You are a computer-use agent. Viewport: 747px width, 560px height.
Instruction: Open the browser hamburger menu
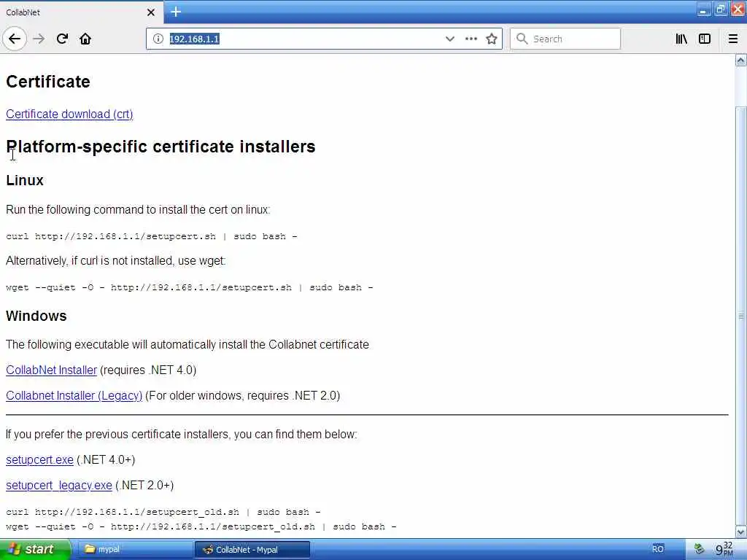tap(733, 39)
